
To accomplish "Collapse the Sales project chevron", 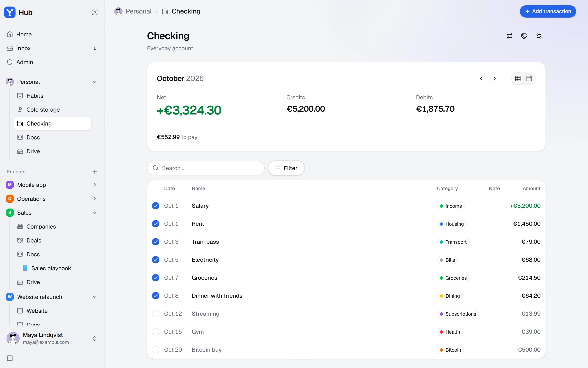I will [x=95, y=212].
